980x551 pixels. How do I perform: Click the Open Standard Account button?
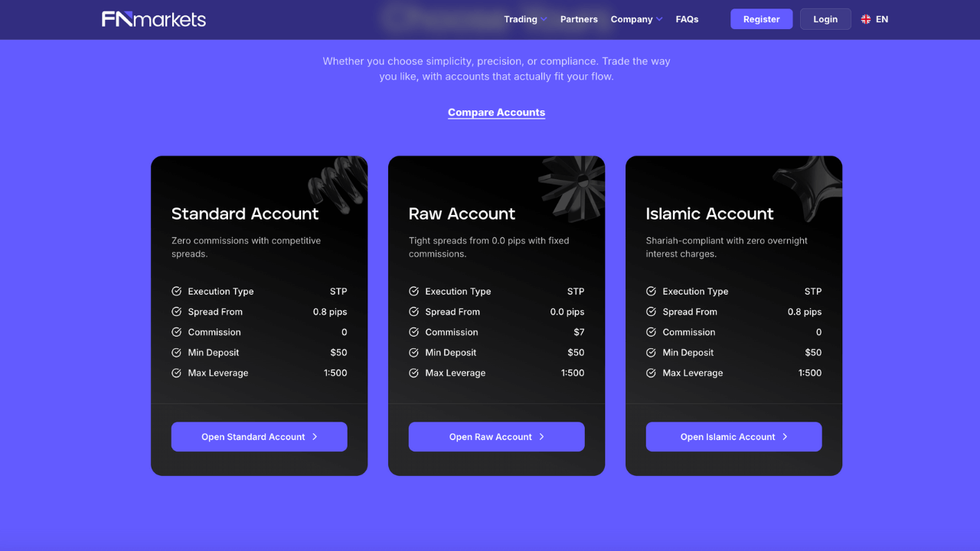[x=259, y=436]
